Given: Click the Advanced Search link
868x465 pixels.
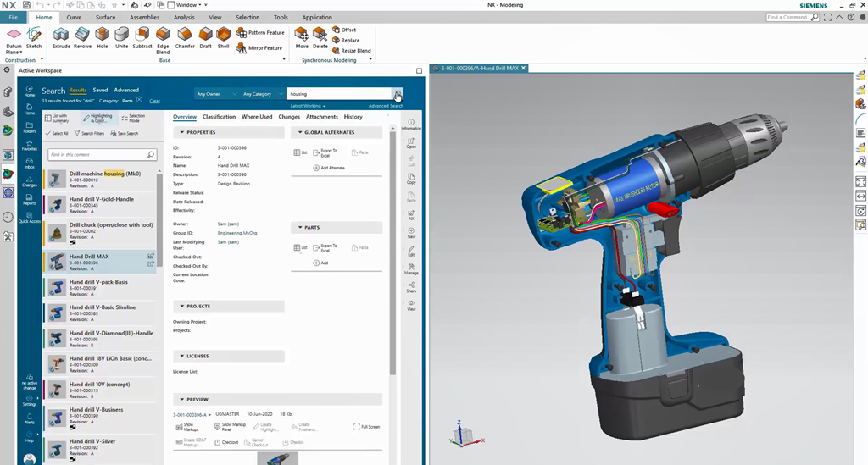Looking at the screenshot, I should [x=386, y=106].
